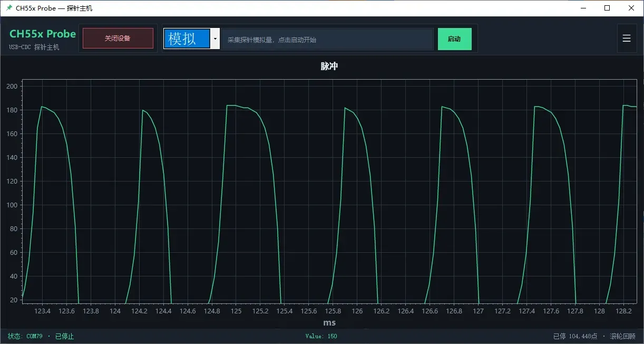Click the dropdown arrow beside 模拟

point(215,39)
